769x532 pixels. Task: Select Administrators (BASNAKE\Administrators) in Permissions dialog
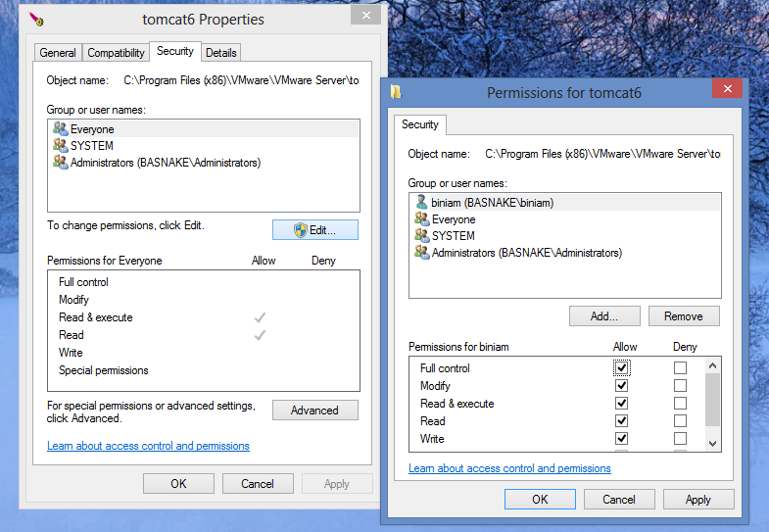[565, 253]
